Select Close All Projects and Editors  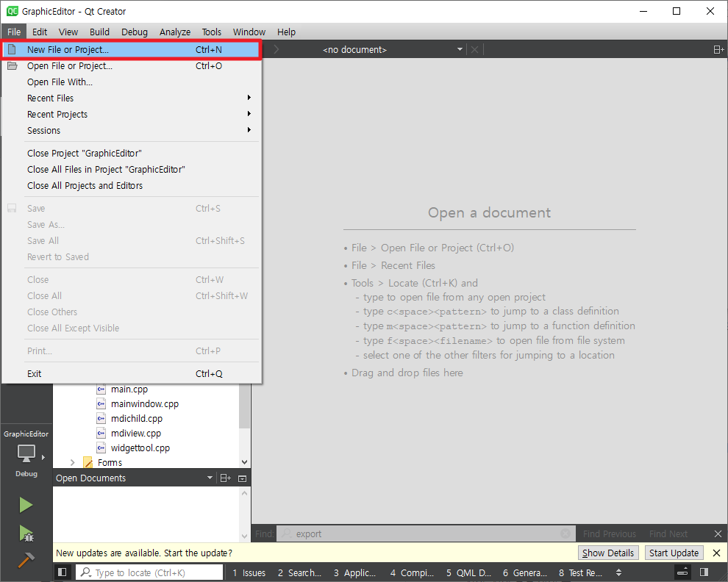coord(132,186)
